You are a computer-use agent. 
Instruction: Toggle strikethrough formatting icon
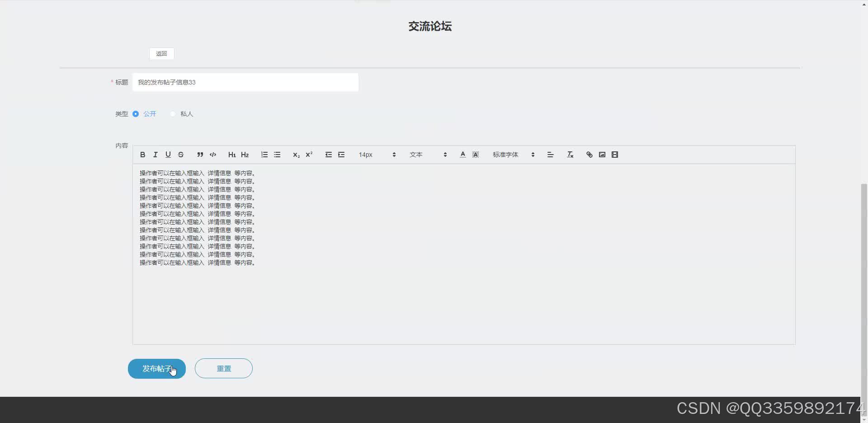pos(180,155)
